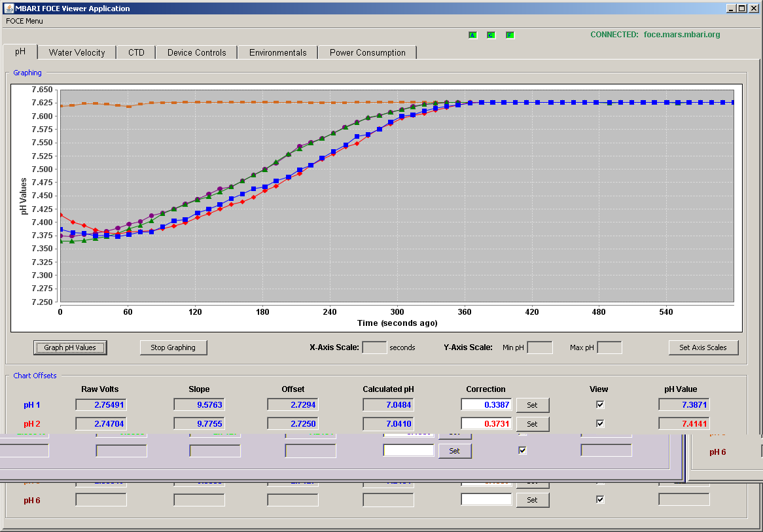Click the green C status indicator
Image resolution: width=763 pixels, height=532 pixels.
click(x=491, y=35)
